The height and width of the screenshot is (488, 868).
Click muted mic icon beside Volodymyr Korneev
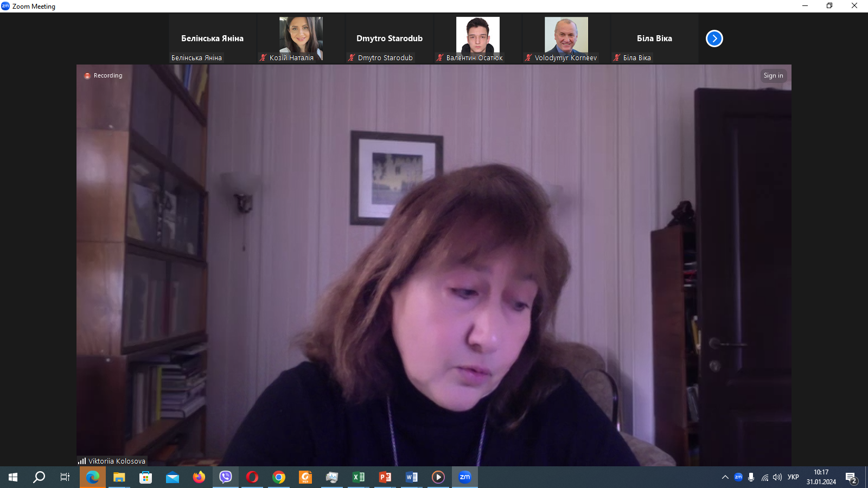pos(528,57)
